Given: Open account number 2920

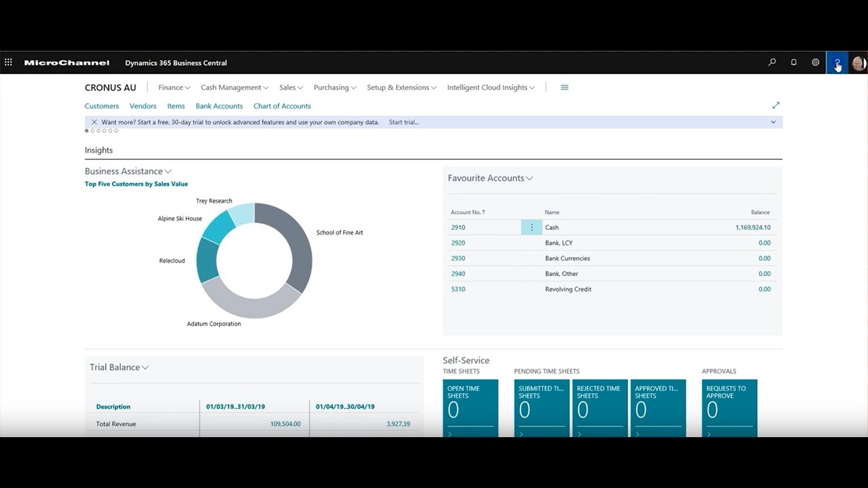Looking at the screenshot, I should [x=458, y=243].
